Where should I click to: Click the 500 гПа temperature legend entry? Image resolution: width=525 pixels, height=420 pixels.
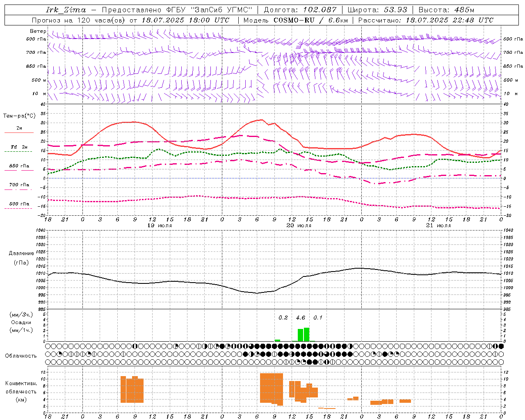(x=19, y=204)
